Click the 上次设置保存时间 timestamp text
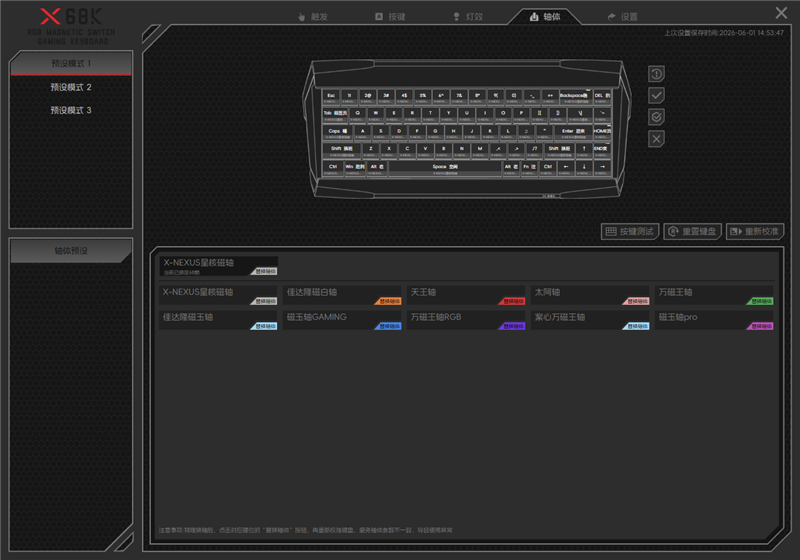The width and height of the screenshot is (800, 560). 724,33
